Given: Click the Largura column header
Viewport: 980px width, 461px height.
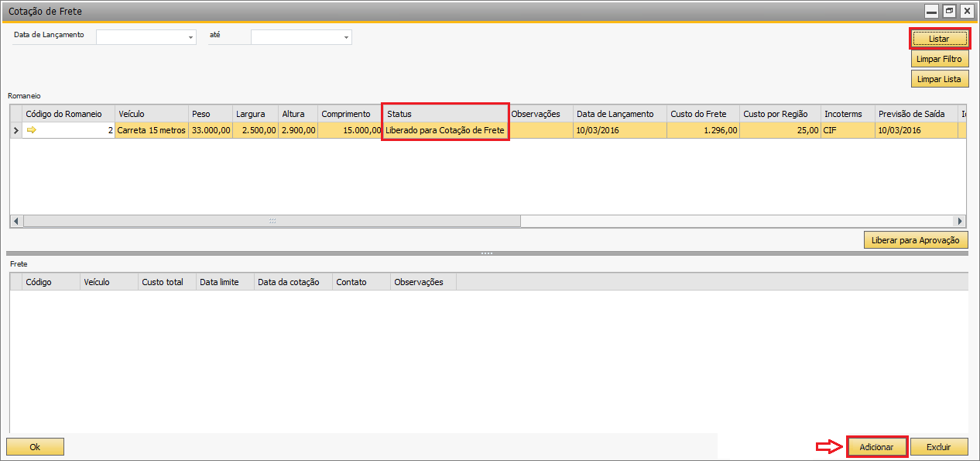Looking at the screenshot, I should click(255, 114).
